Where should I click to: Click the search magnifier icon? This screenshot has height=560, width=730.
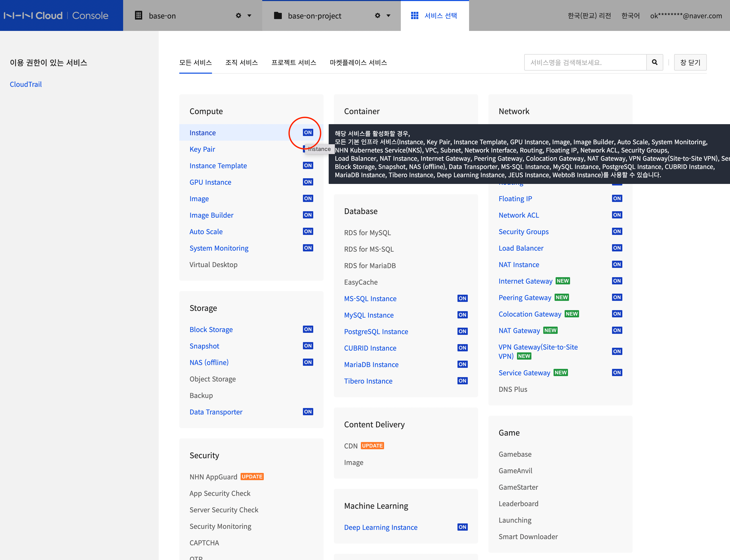click(654, 62)
